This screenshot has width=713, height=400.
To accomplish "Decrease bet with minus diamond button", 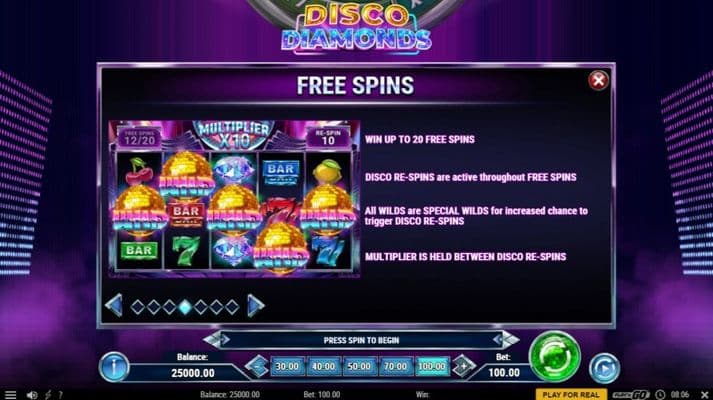I will coord(258,366).
